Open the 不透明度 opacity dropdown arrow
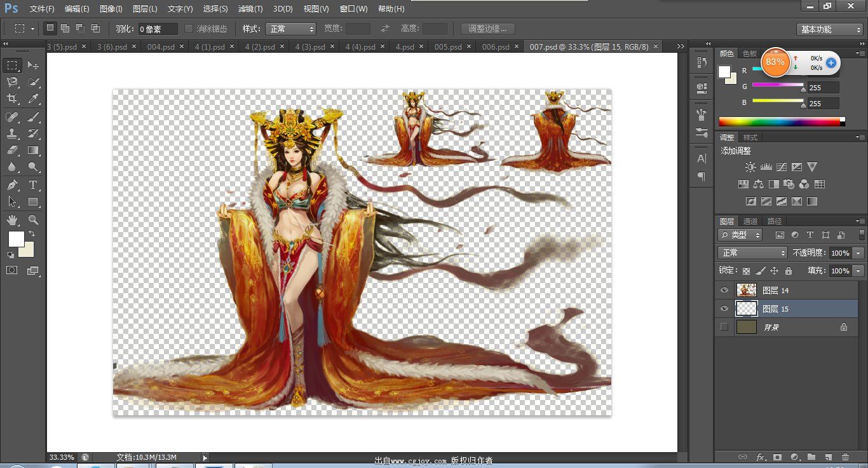 tap(858, 253)
